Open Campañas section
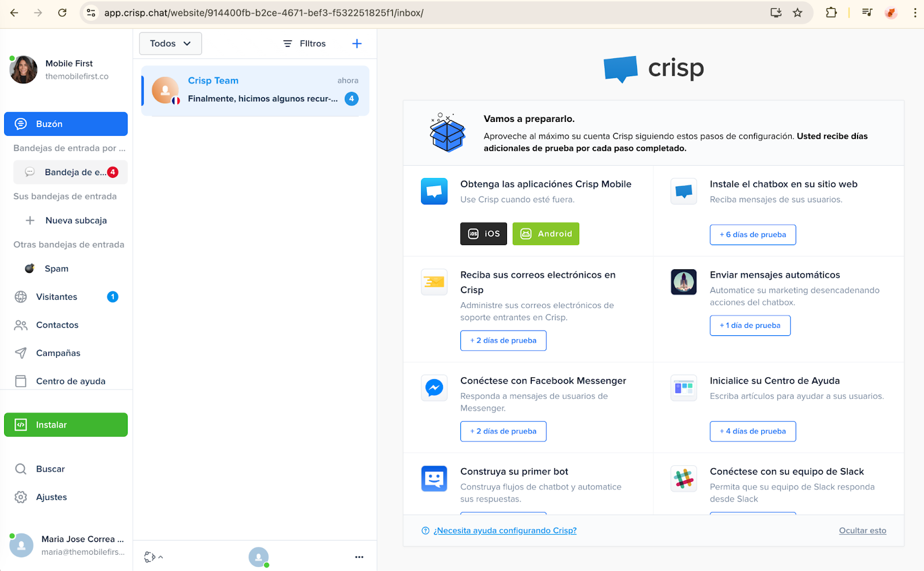The width and height of the screenshot is (924, 571). click(66, 353)
